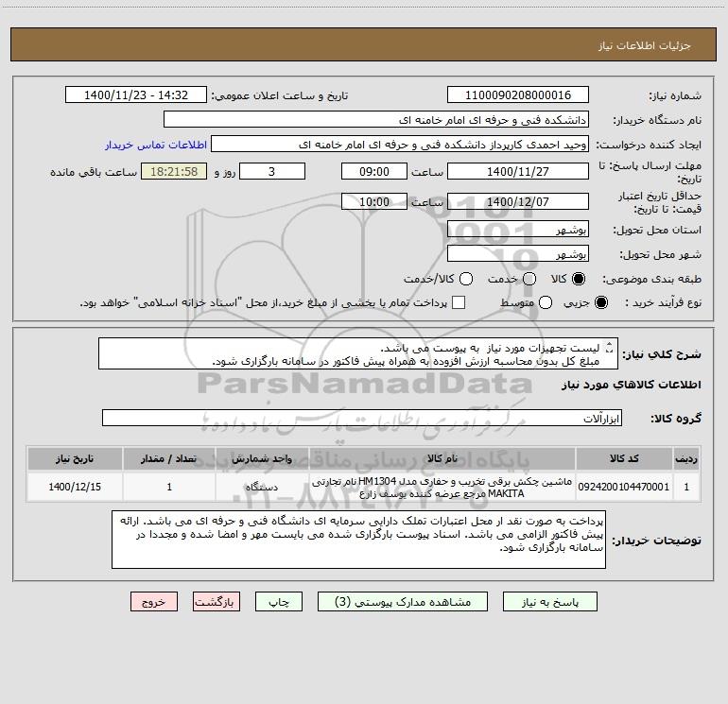Select the خدمت radio option
Viewport: 728px width, 704px height.
pos(529,279)
